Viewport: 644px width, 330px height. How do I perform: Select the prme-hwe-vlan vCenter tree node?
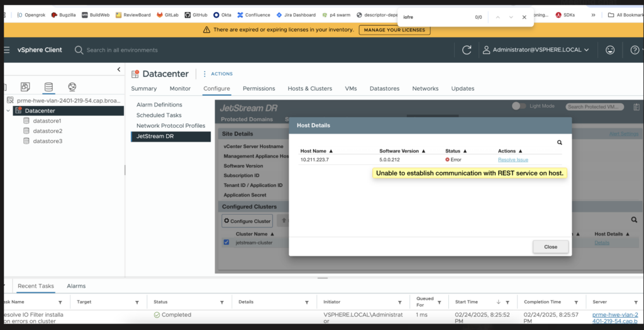[65, 100]
